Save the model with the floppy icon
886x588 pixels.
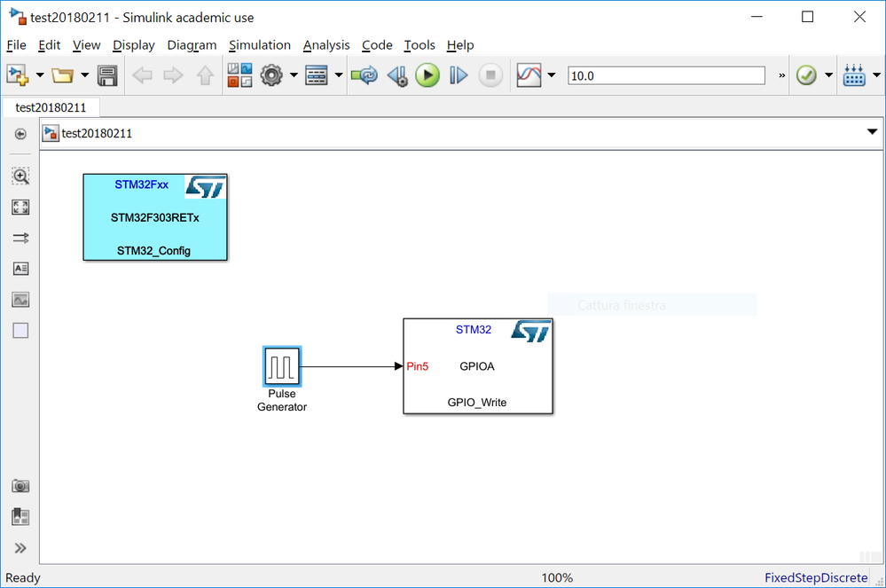(x=107, y=75)
